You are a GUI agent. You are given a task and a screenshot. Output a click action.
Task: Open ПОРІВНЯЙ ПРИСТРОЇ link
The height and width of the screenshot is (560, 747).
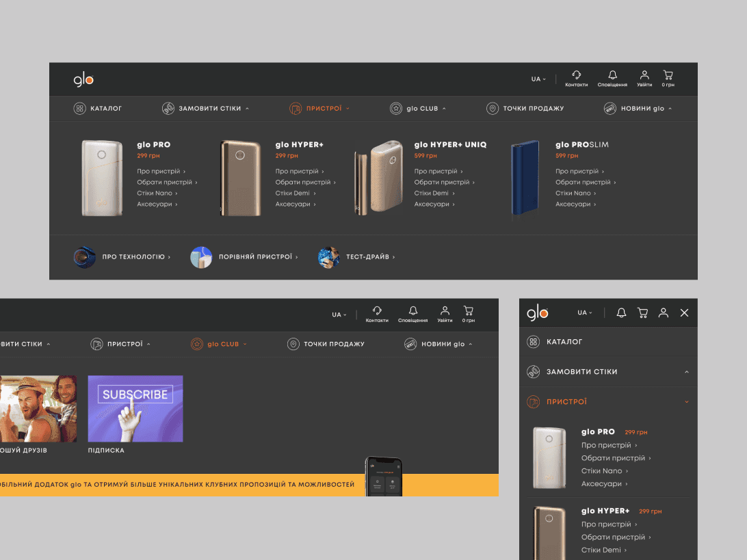pos(258,256)
